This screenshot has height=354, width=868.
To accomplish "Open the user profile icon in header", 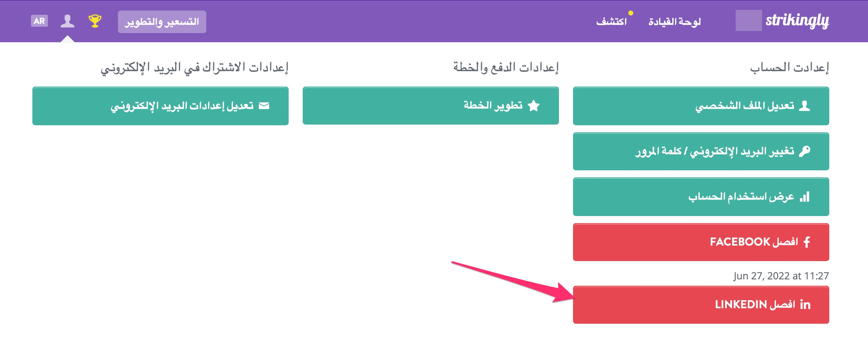I will click(x=67, y=21).
